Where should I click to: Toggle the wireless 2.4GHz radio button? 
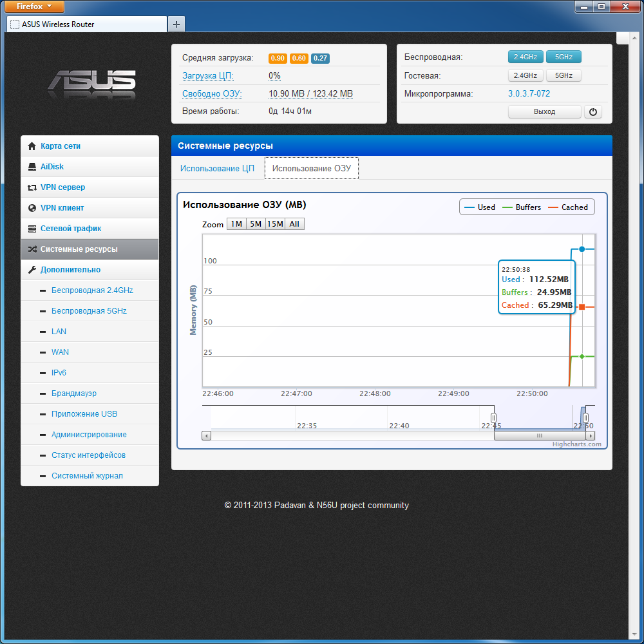click(526, 57)
